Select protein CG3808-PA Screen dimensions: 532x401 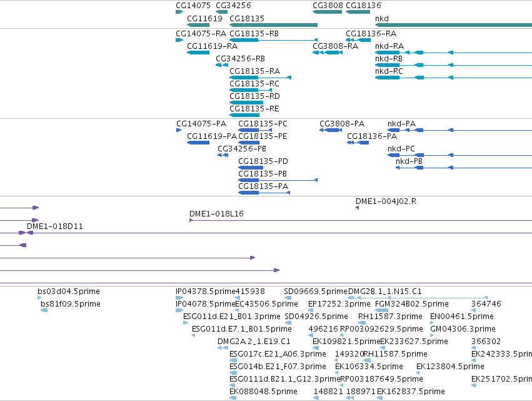(x=331, y=130)
